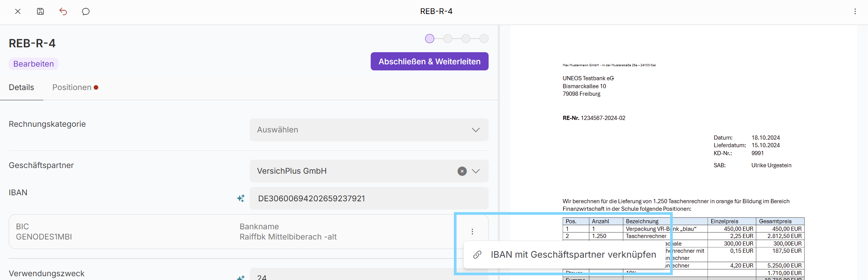This screenshot has width=868, height=280.
Task: Click into the IBAN input field
Action: [369, 198]
